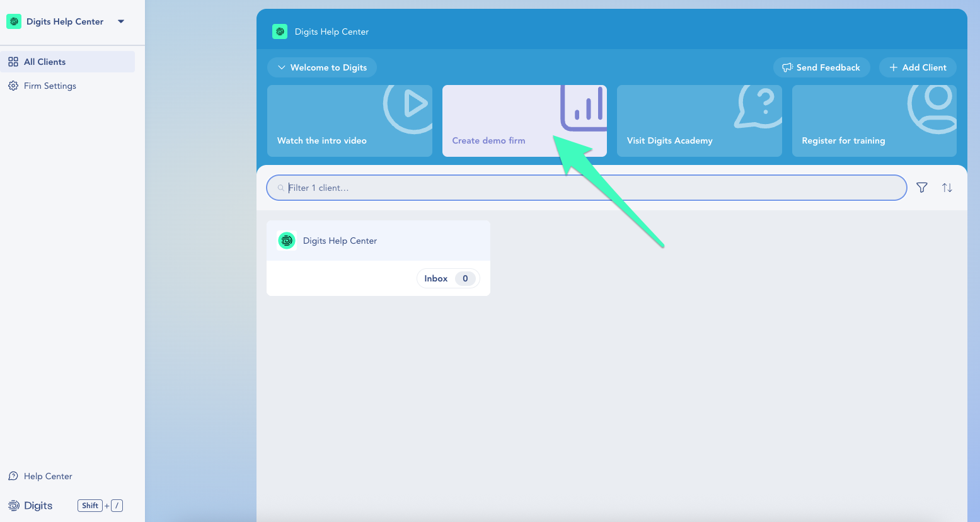Click the Inbox count badge showing 0
This screenshot has height=522, width=980.
click(465, 278)
